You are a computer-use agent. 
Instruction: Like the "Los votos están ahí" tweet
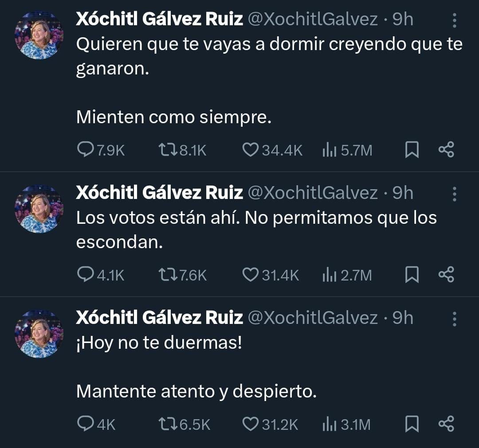[x=250, y=276]
